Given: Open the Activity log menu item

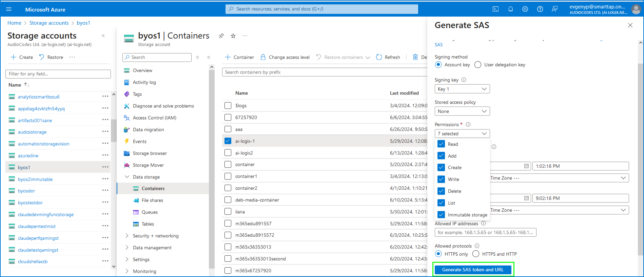Looking at the screenshot, I should coord(144,82).
